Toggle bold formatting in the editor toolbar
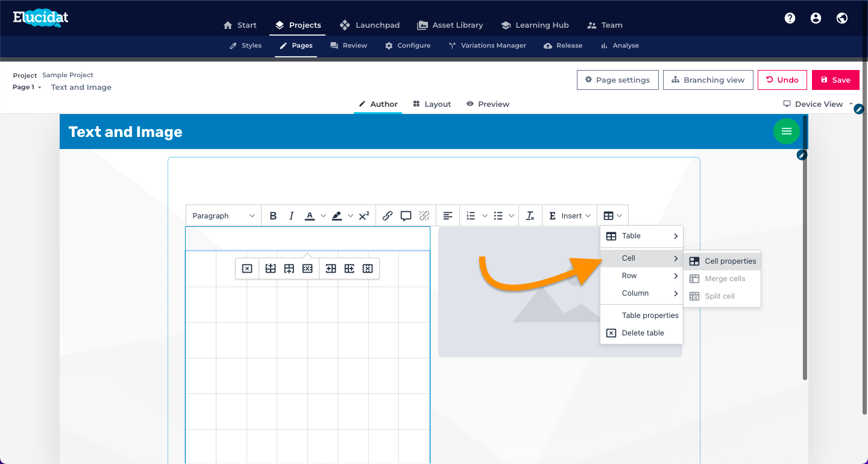 tap(273, 216)
